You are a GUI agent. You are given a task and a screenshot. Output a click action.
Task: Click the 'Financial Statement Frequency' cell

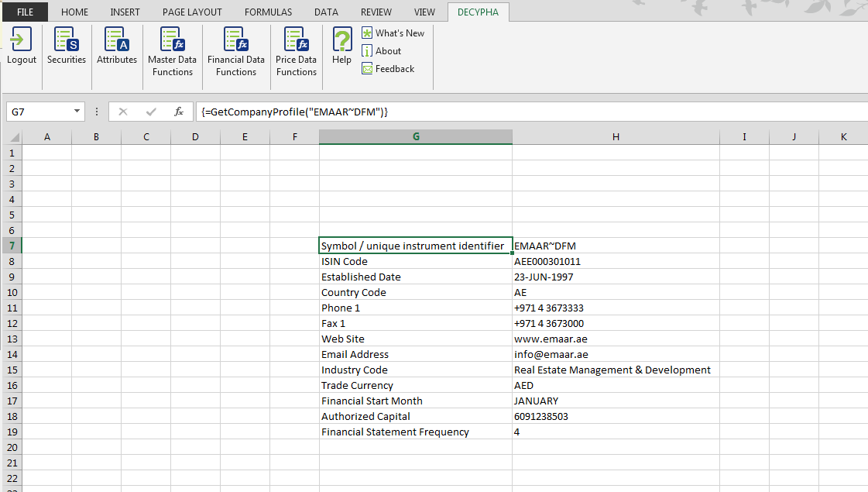click(416, 432)
